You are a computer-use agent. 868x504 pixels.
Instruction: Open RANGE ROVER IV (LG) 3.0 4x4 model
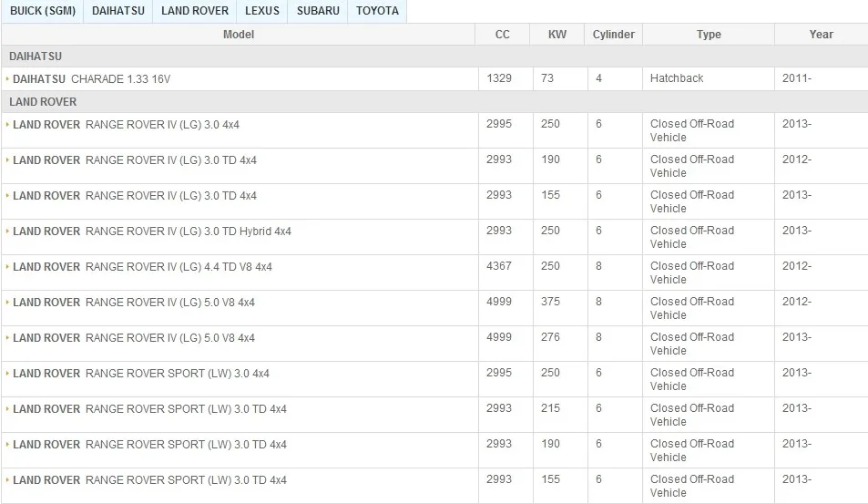pos(127,125)
